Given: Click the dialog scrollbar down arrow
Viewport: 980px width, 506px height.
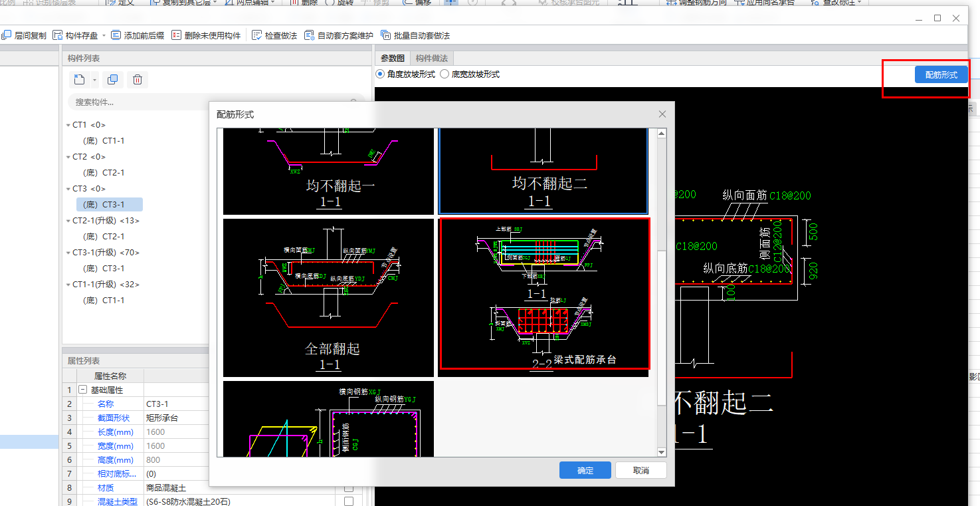Looking at the screenshot, I should [x=661, y=452].
